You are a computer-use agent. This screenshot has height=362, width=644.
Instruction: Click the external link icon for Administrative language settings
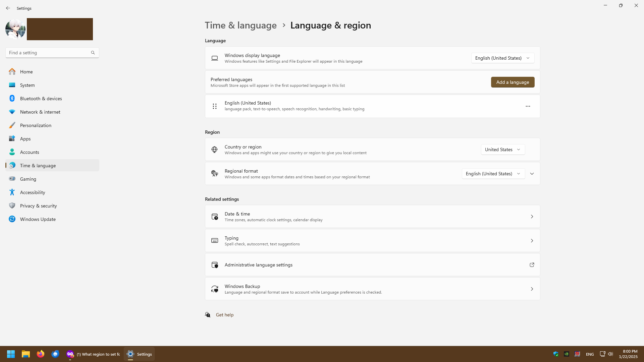[x=532, y=265]
